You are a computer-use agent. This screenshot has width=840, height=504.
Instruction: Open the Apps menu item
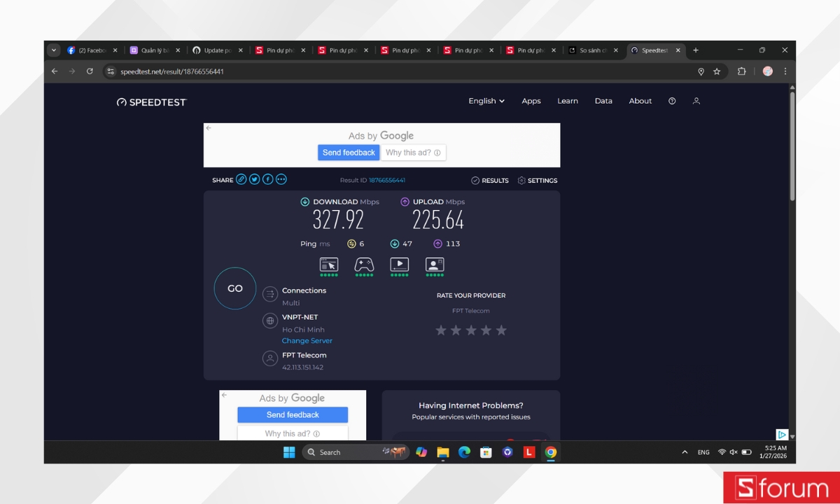point(531,101)
